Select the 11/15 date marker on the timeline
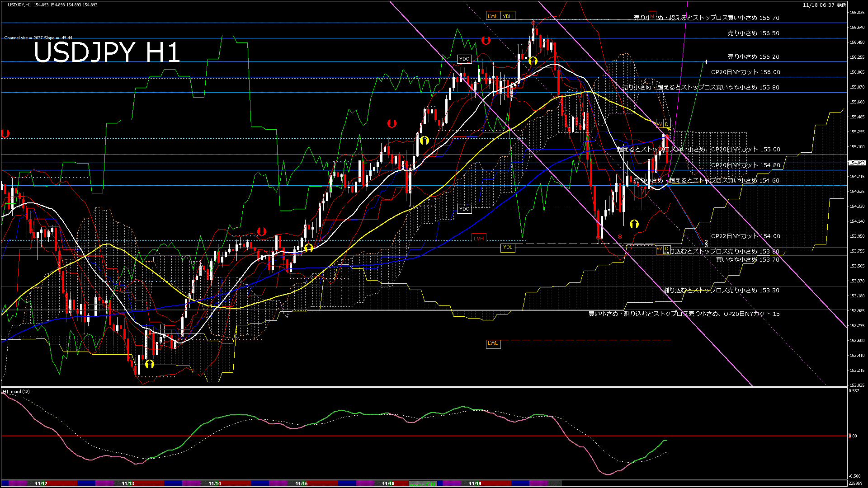 click(302, 483)
